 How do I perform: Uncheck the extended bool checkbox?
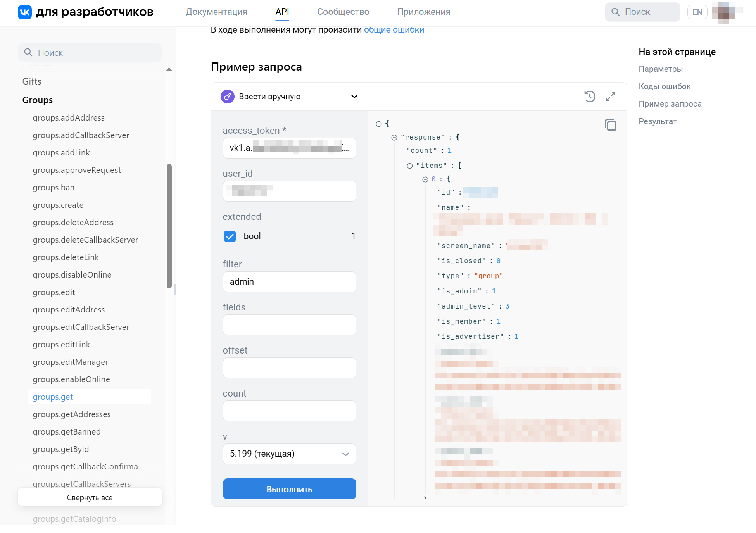pos(230,236)
